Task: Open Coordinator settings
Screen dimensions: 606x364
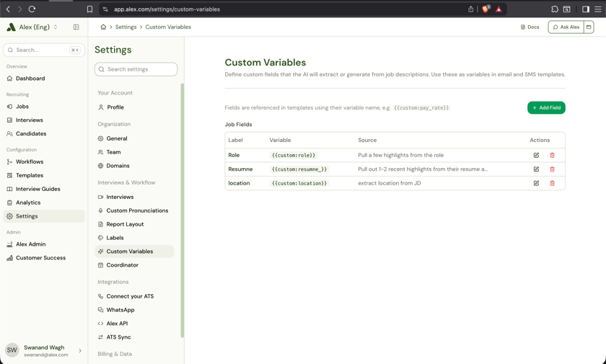Action: [134, 265]
